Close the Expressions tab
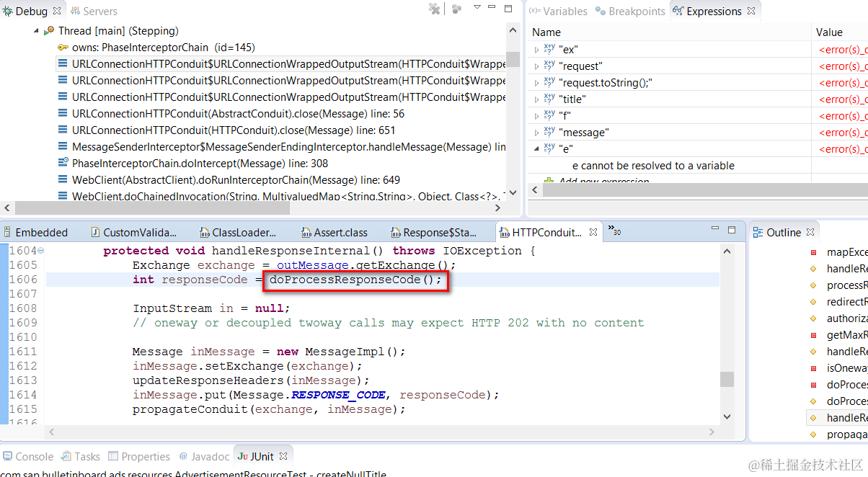Viewport: 868px width, 477px height. click(x=751, y=12)
